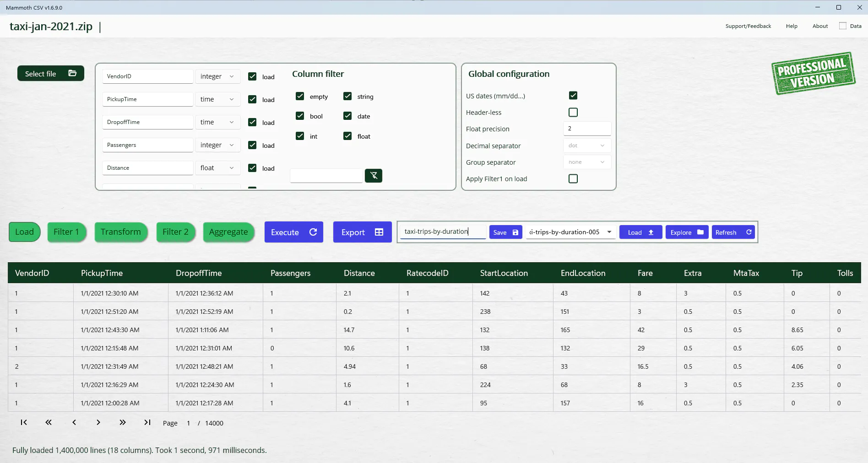Click the reload icon on Refresh button
Image resolution: width=868 pixels, height=463 pixels.
point(749,232)
